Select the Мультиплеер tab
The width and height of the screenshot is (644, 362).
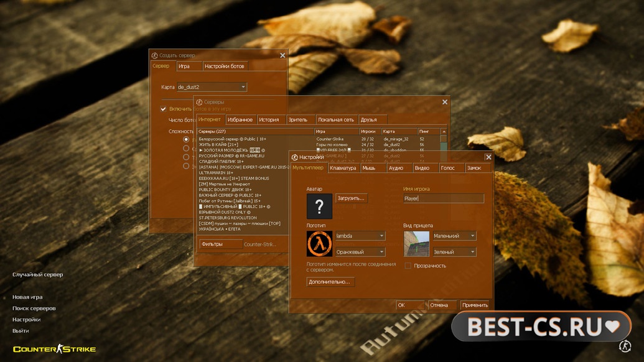[x=308, y=167]
